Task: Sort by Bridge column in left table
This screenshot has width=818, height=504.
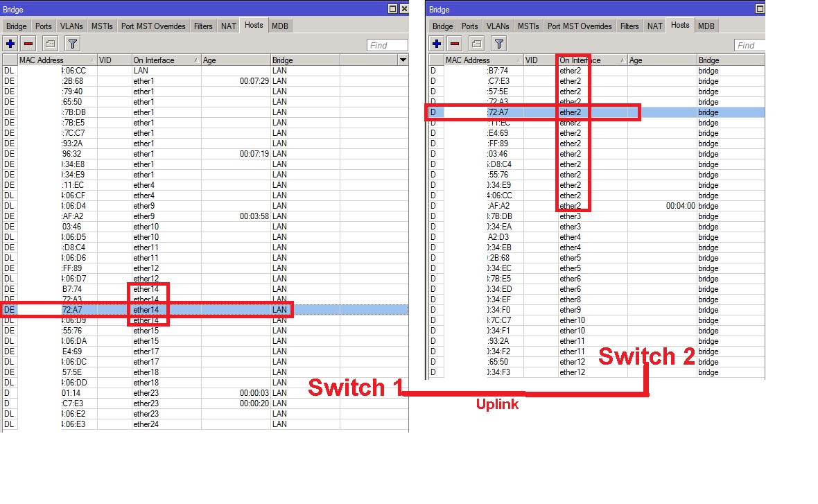Action: [x=305, y=60]
